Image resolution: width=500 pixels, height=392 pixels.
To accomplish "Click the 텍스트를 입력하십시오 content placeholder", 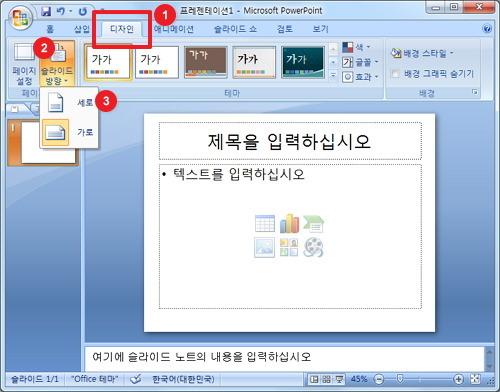I will [x=290, y=236].
